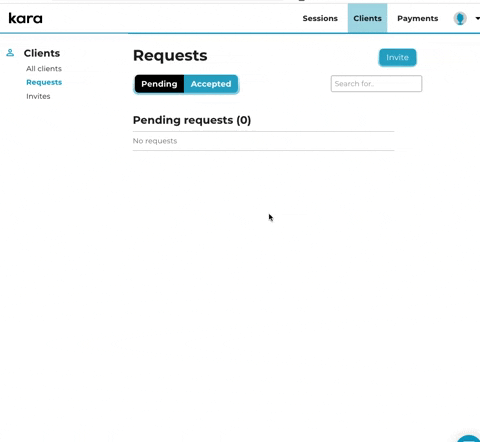Click the person icon beside Clients

click(x=10, y=53)
